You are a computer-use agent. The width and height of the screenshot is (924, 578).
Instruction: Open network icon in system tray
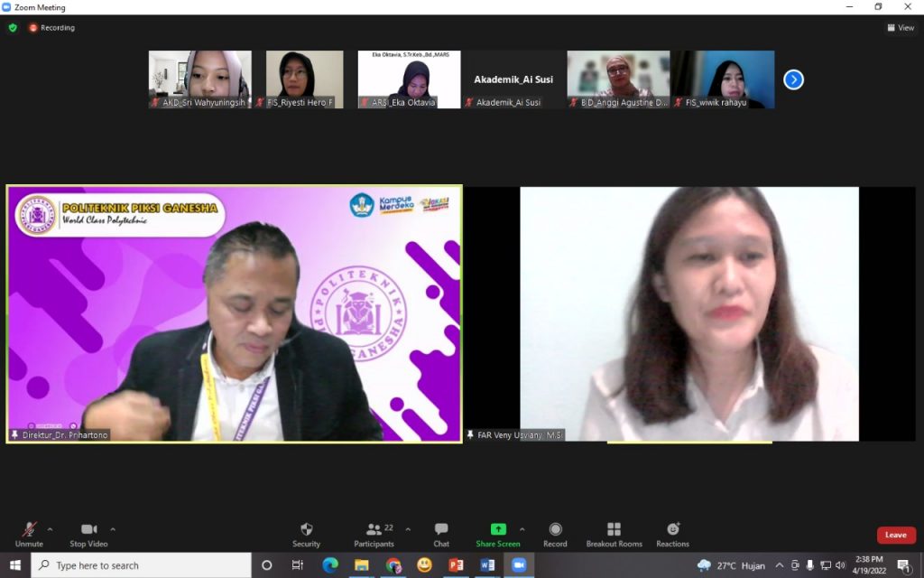click(826, 565)
